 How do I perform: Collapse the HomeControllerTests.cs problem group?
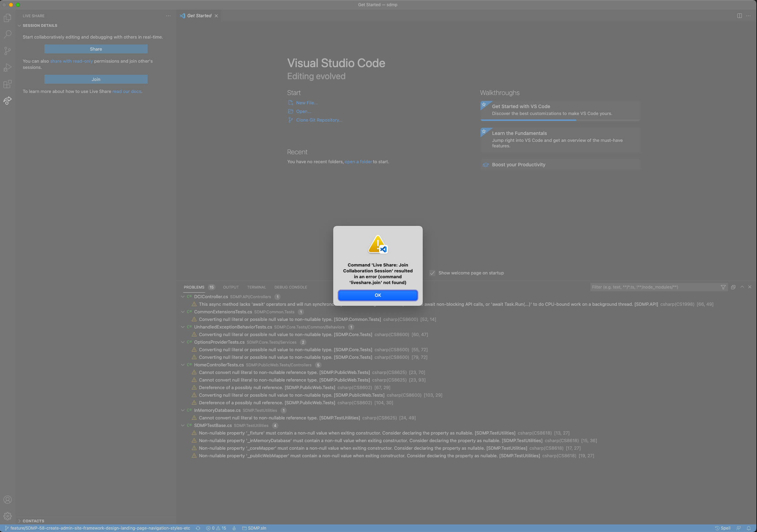(183, 365)
